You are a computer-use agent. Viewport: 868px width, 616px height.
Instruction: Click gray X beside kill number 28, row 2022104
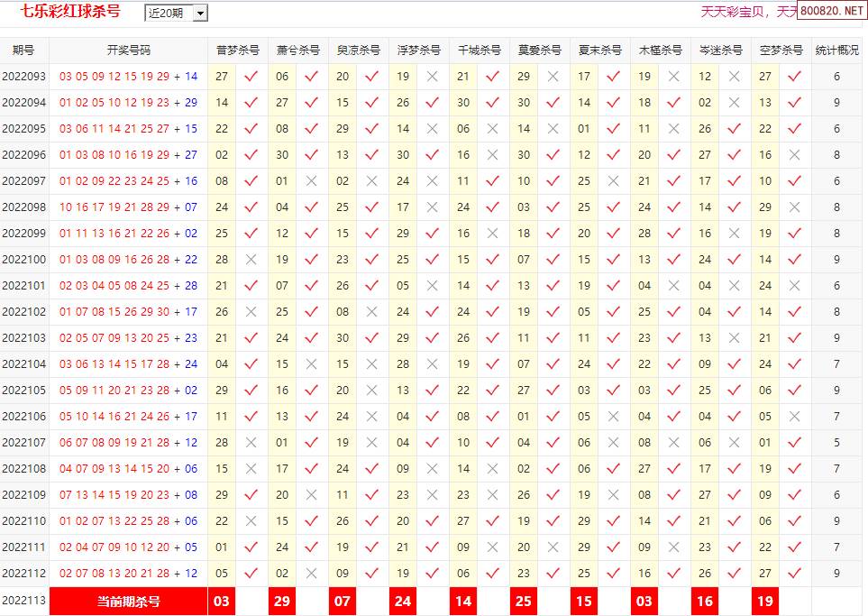click(x=432, y=364)
